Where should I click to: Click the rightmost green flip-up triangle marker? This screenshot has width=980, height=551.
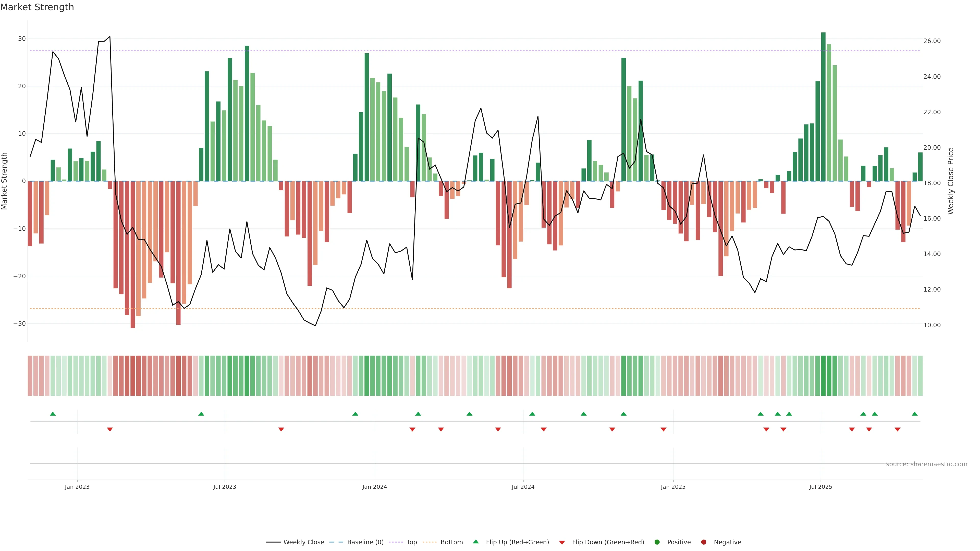pyautogui.click(x=915, y=414)
